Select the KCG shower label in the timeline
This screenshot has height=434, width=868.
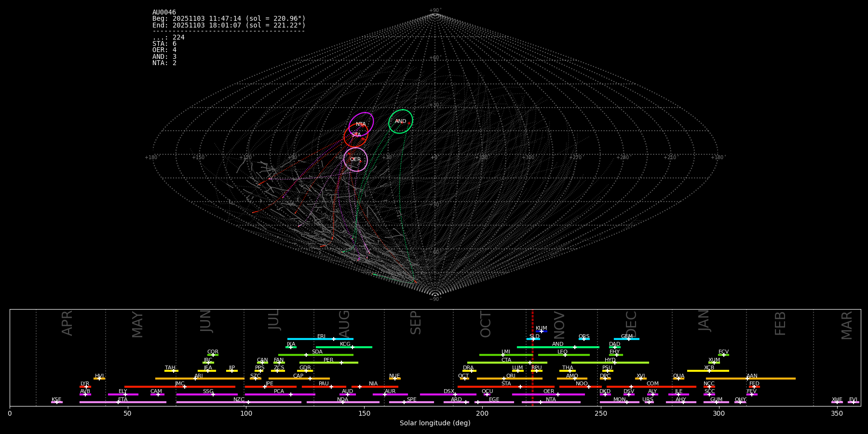345,344
